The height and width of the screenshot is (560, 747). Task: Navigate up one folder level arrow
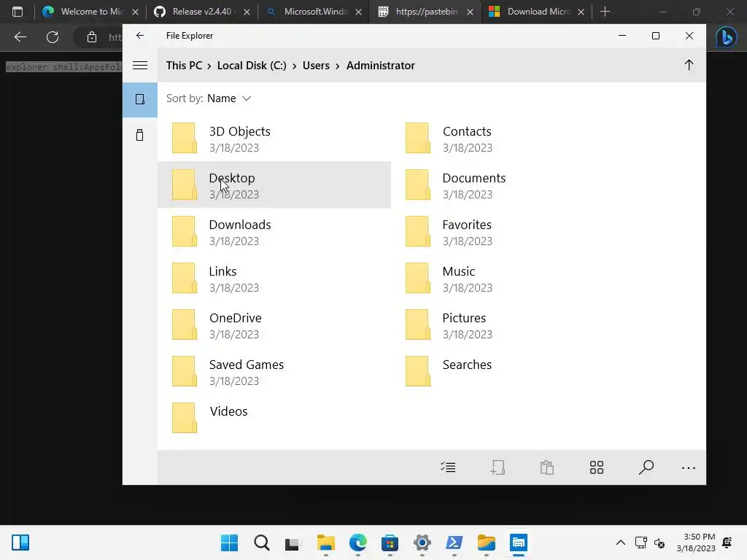point(689,65)
